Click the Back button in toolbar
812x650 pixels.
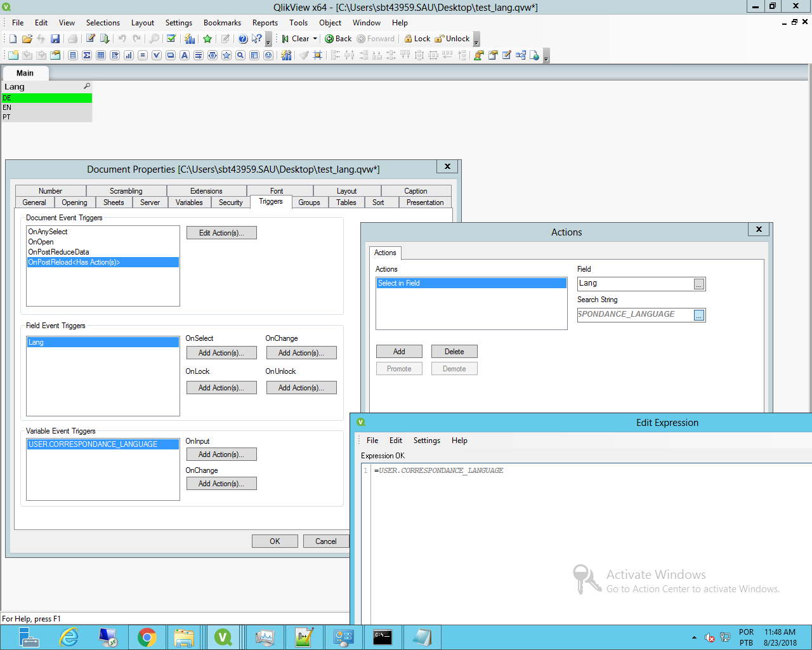[x=338, y=39]
